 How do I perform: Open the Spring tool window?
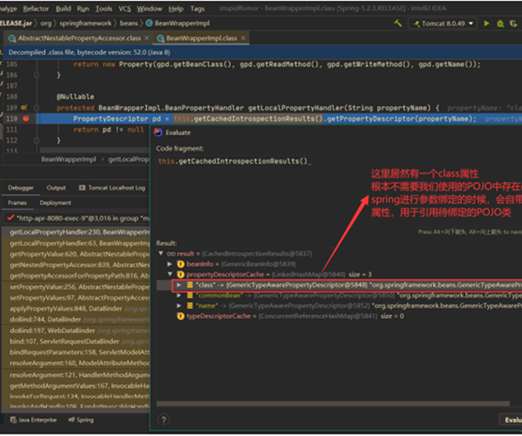[81, 420]
